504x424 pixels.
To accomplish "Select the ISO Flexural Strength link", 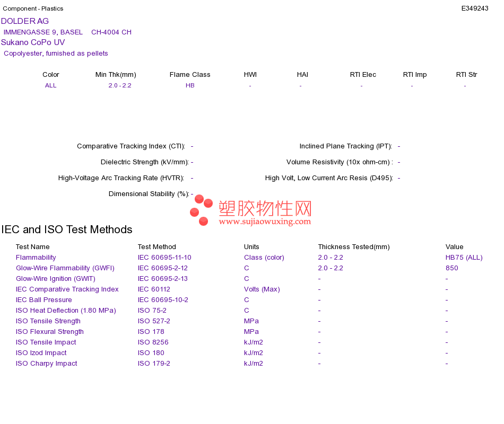I will (49, 331).
